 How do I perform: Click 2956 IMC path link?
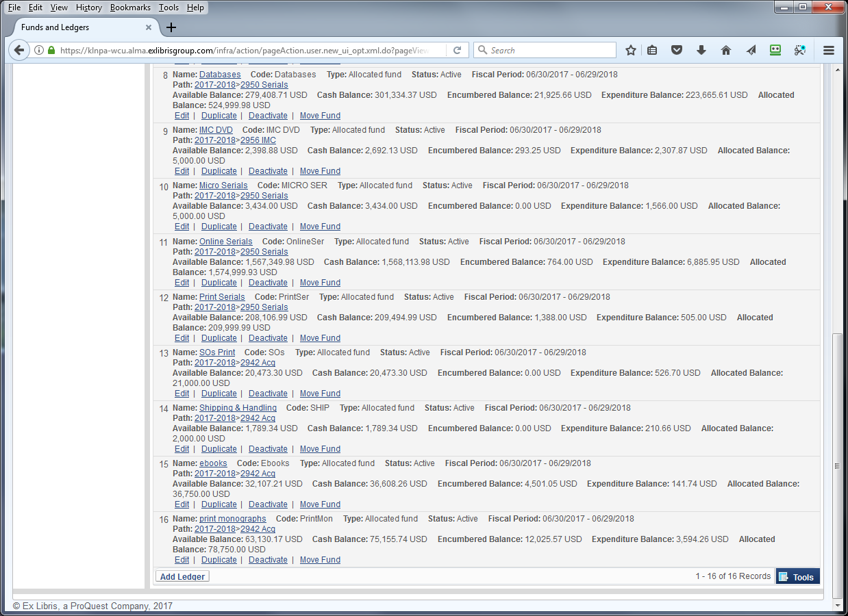[x=258, y=140]
